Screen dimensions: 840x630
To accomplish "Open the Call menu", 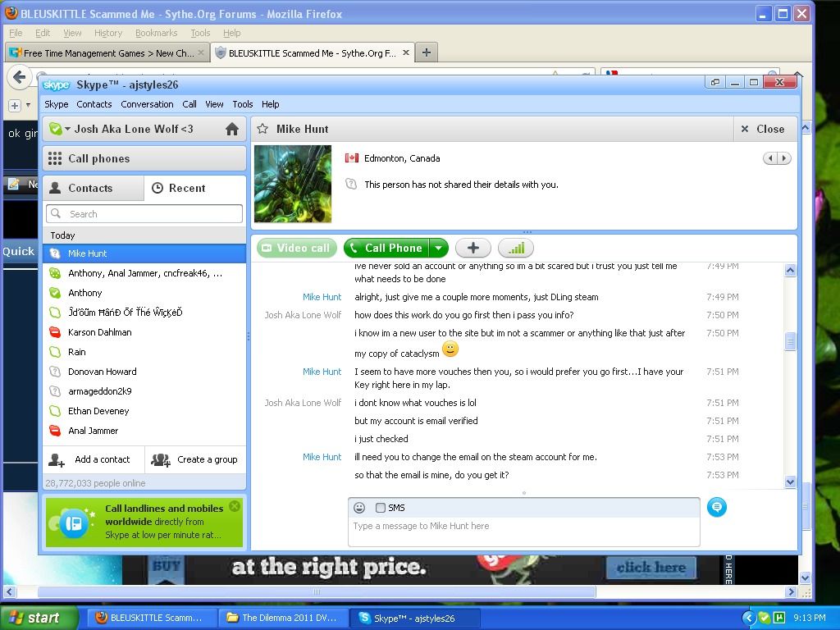I will click(189, 104).
